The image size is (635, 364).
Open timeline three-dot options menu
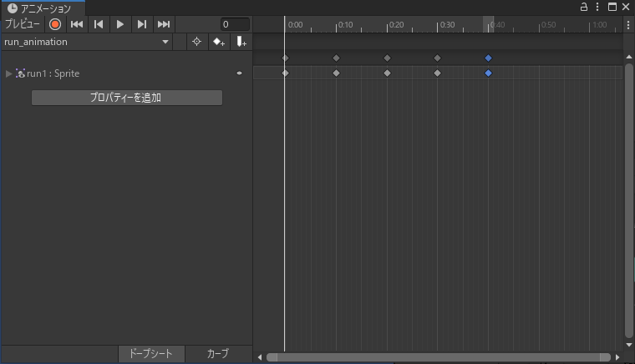(628, 25)
